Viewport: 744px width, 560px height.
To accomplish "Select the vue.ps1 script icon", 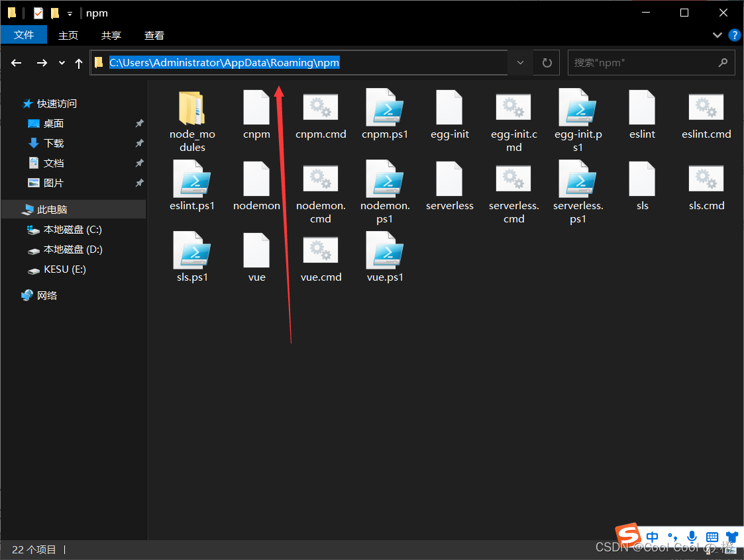I will click(385, 251).
